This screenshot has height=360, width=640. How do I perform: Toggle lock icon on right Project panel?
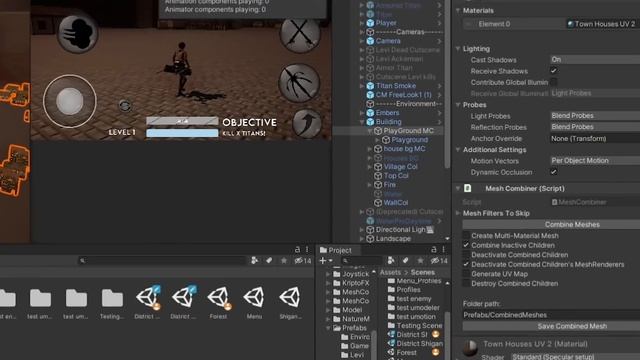[433, 249]
